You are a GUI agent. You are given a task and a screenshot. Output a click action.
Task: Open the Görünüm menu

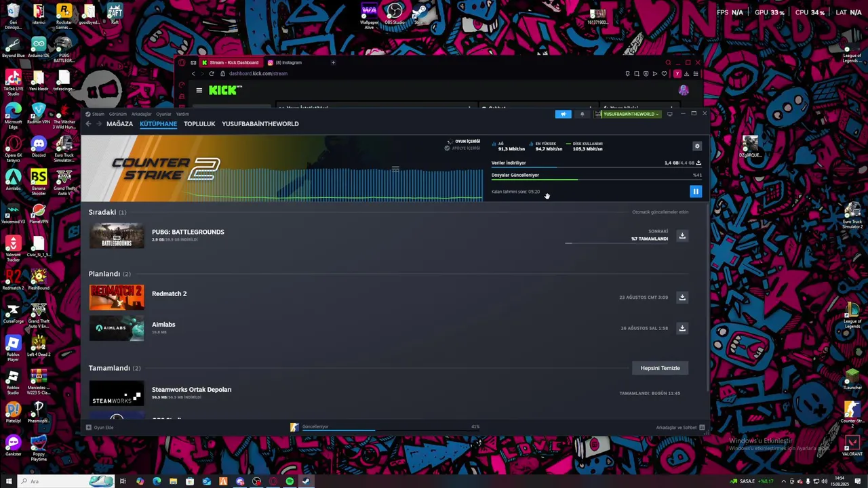click(118, 114)
